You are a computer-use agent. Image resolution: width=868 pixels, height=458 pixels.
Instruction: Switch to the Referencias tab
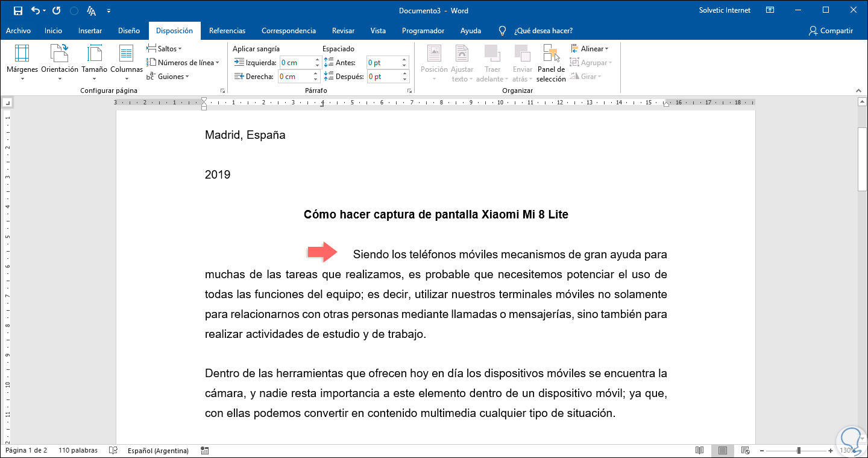(x=227, y=31)
